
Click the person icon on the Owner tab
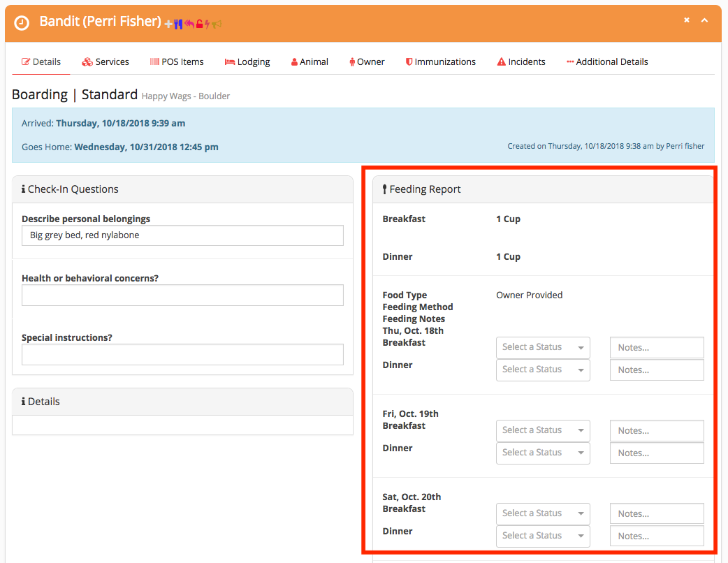[x=353, y=61]
